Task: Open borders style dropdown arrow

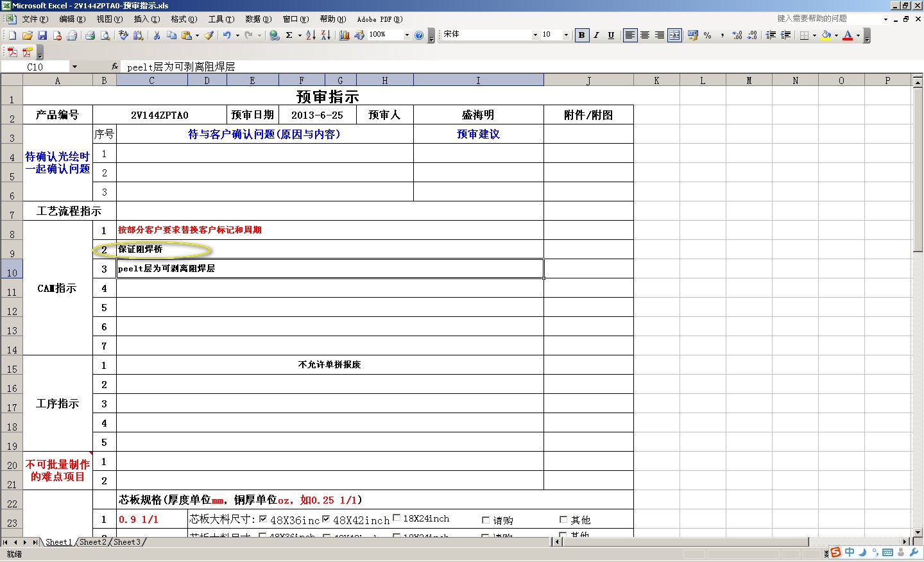Action: tap(815, 35)
